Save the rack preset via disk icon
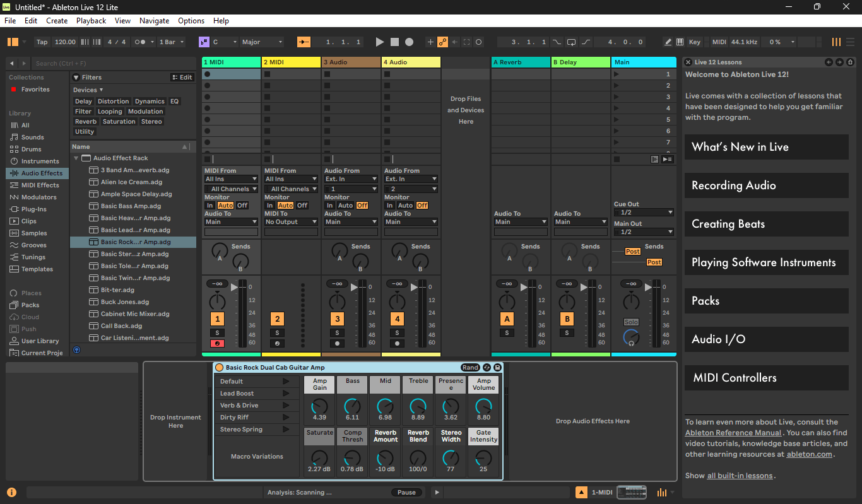Viewport: 862px width, 504px height. (x=497, y=368)
